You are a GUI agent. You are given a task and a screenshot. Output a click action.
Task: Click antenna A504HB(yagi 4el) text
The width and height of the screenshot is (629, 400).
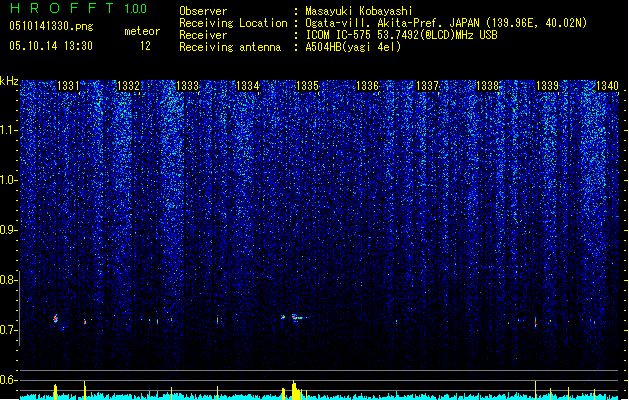coord(353,47)
